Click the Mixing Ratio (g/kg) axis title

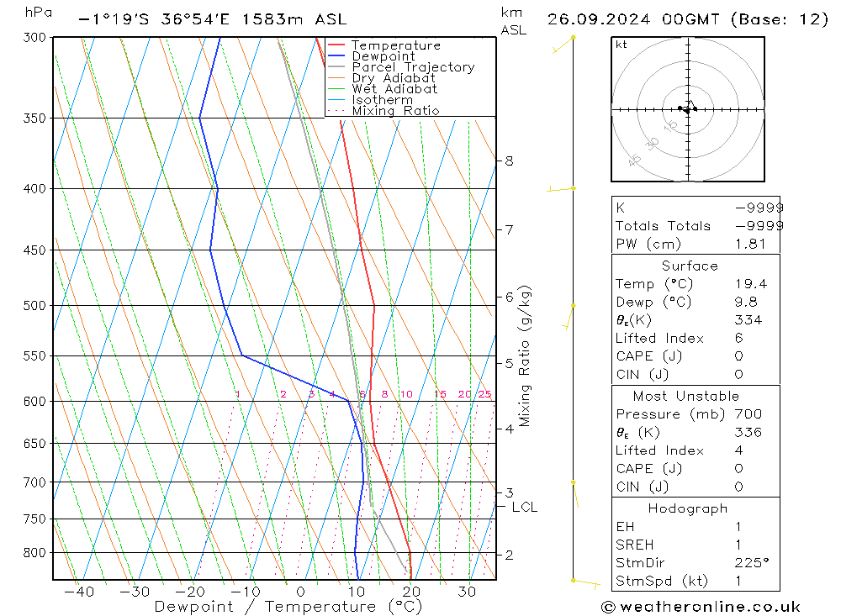tap(525, 356)
